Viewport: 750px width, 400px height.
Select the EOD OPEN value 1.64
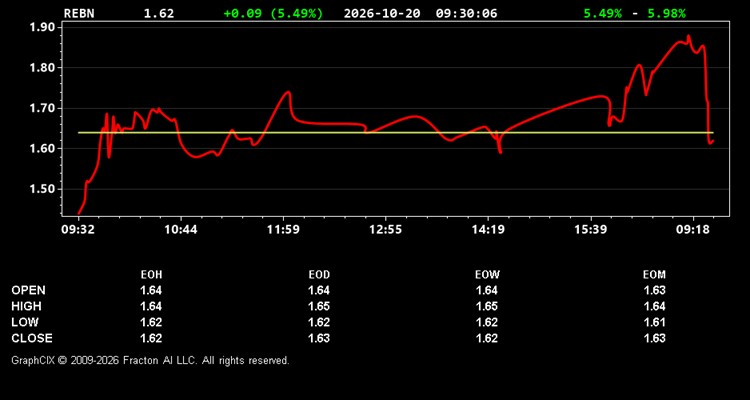[319, 290]
